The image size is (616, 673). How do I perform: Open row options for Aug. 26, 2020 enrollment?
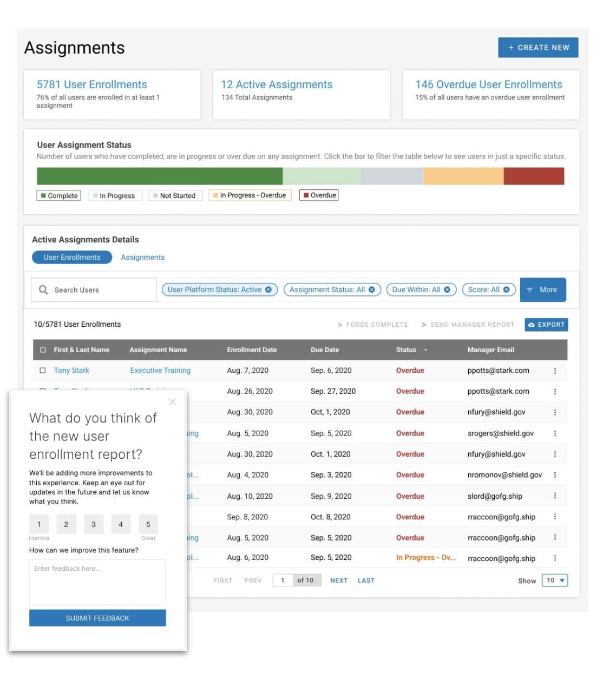555,391
